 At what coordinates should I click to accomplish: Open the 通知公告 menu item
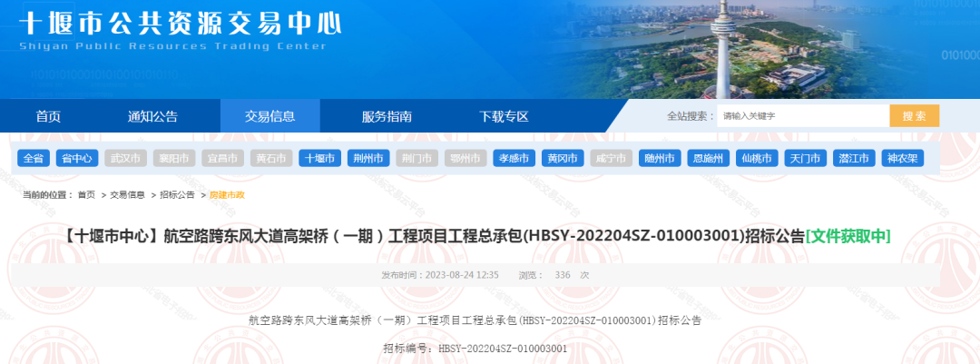tap(152, 116)
